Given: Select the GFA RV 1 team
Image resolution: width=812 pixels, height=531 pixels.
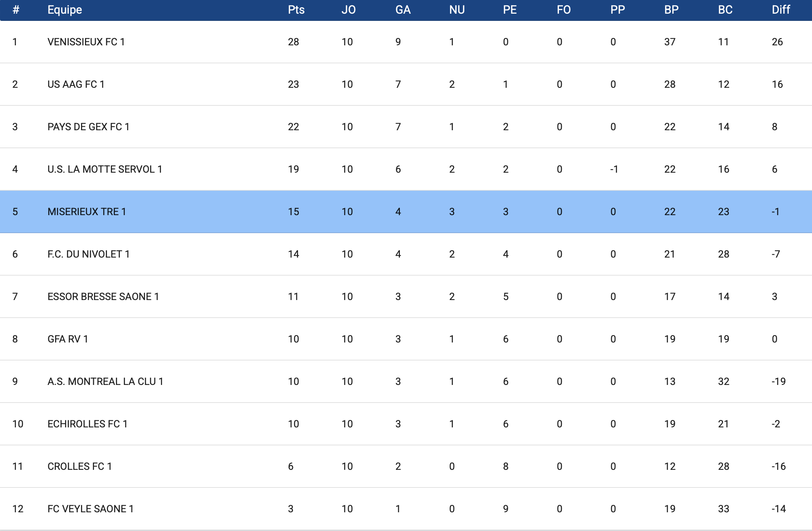Looking at the screenshot, I should click(x=68, y=339).
